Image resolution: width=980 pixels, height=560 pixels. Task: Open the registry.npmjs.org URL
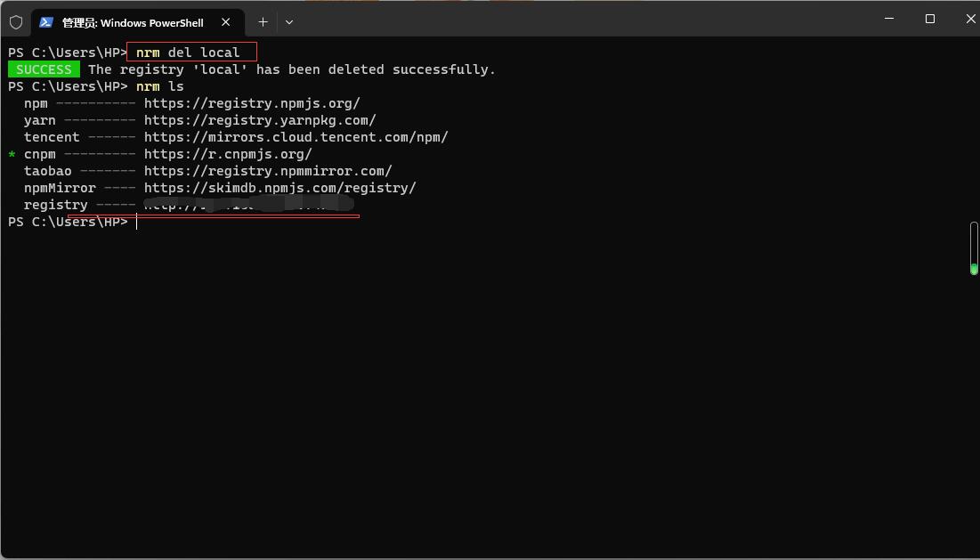(252, 104)
